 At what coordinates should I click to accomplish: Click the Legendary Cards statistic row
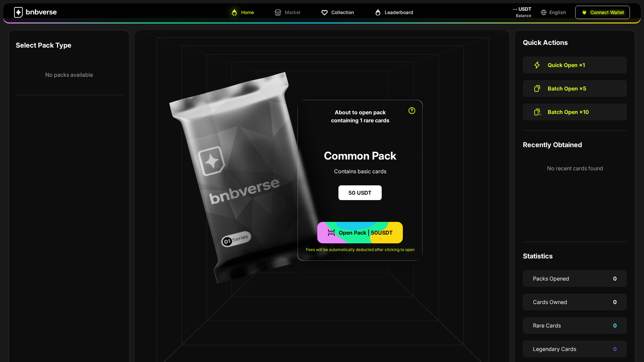[575, 349]
